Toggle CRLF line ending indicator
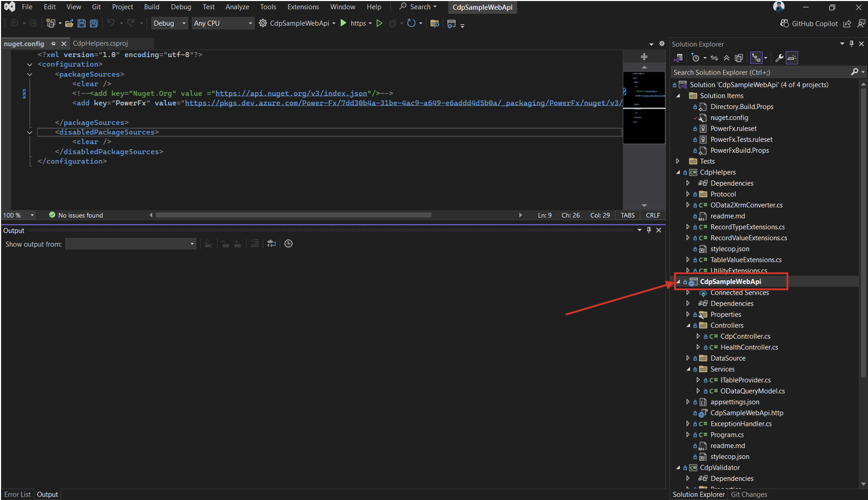This screenshot has width=868, height=500. click(653, 215)
